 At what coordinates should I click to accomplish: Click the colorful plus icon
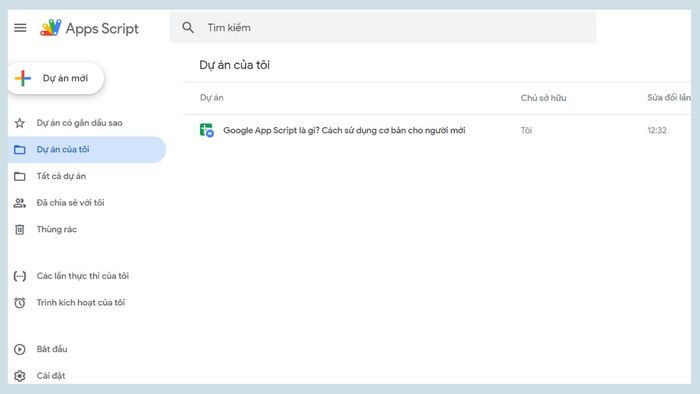coord(23,78)
